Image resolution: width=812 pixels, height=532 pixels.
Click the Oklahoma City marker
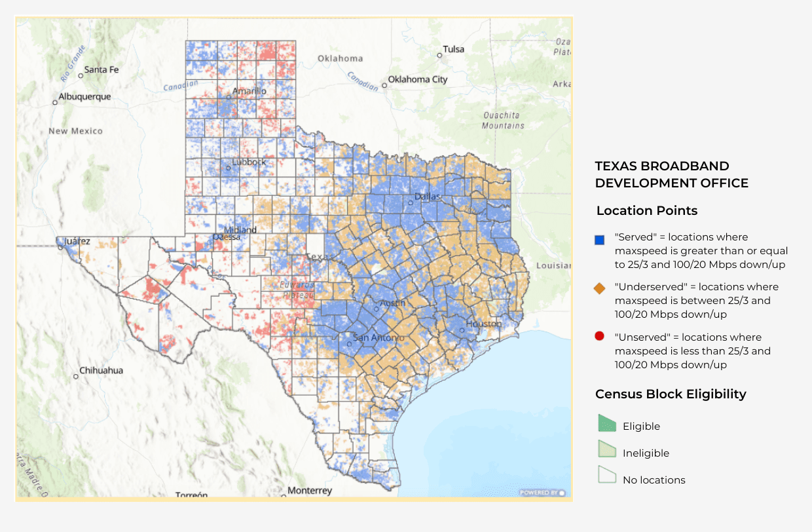pyautogui.click(x=384, y=85)
